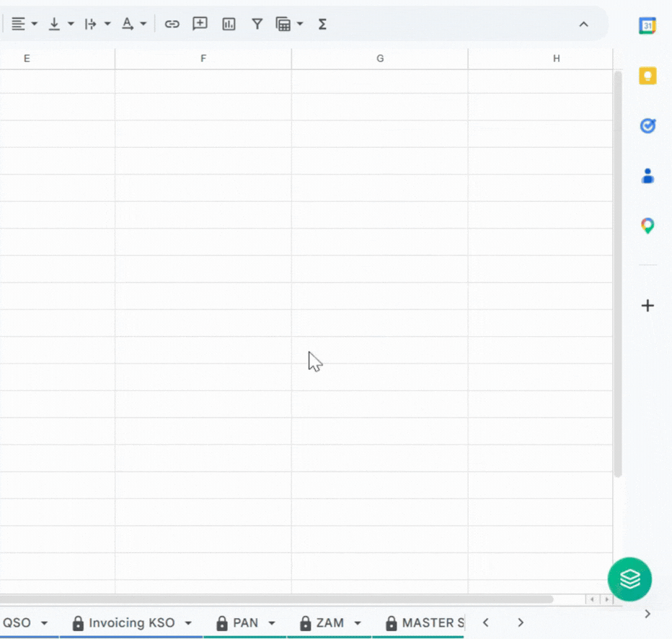Open Google Maps in the side panel
Image resolution: width=672 pixels, height=639 pixels.
pos(647,225)
